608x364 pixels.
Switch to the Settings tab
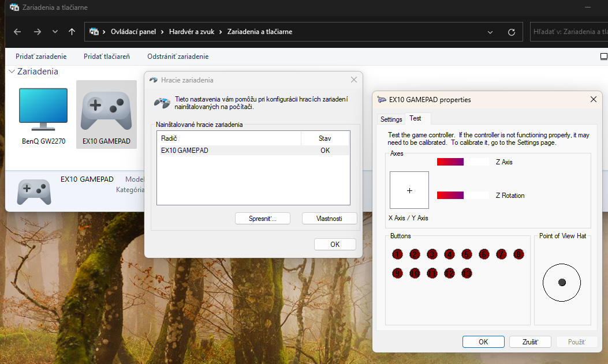tap(391, 119)
